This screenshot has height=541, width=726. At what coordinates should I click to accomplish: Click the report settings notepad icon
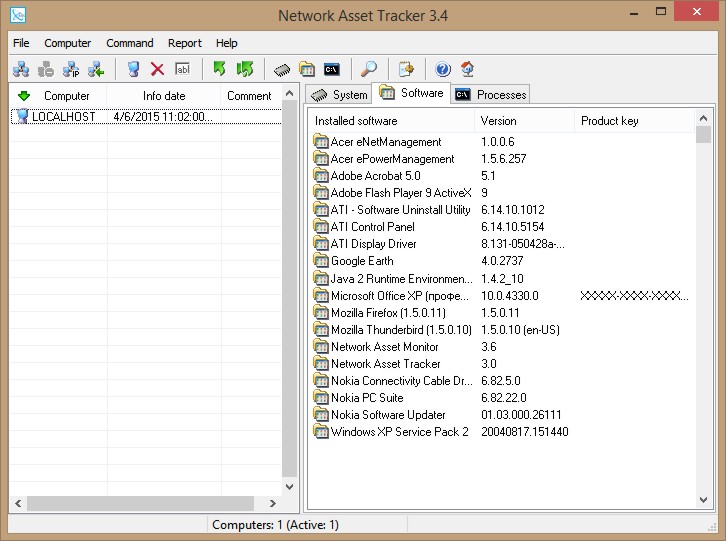click(x=406, y=69)
